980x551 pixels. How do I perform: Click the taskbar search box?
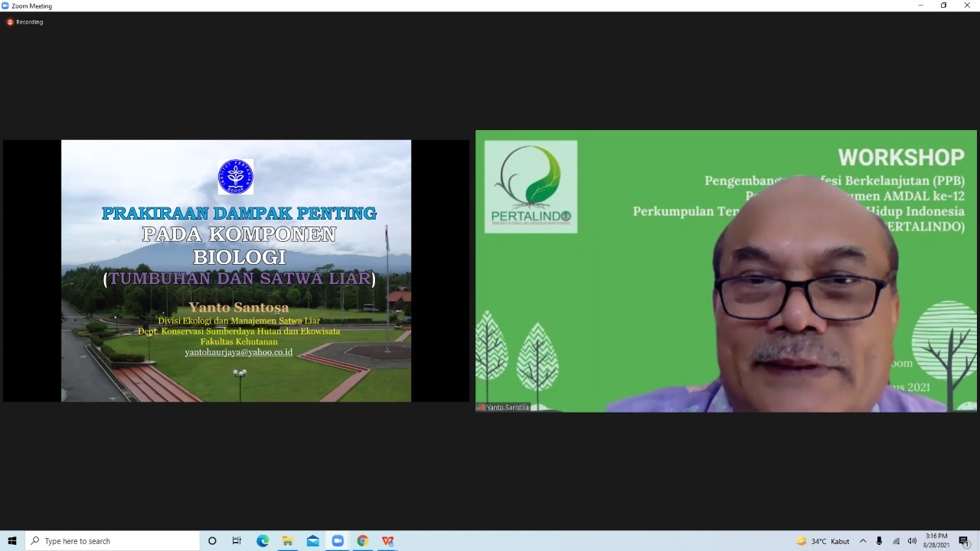115,541
